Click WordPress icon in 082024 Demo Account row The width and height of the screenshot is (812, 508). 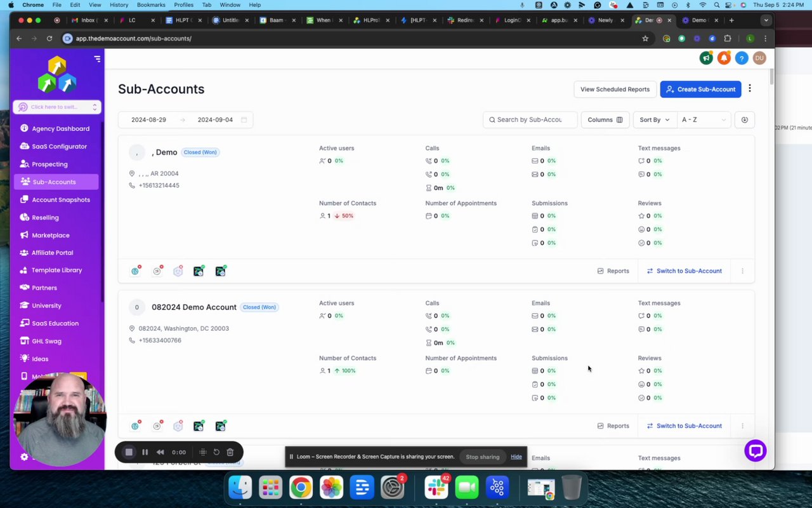tap(135, 426)
